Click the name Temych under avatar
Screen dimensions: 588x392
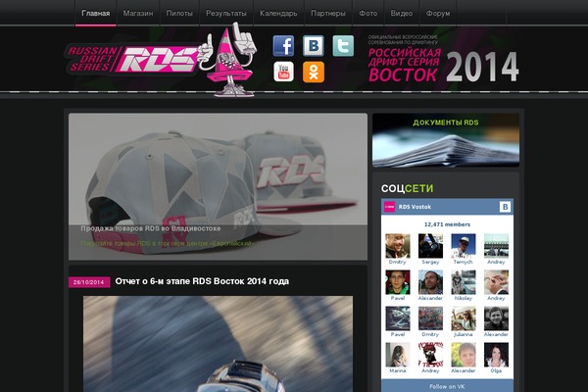point(464,262)
